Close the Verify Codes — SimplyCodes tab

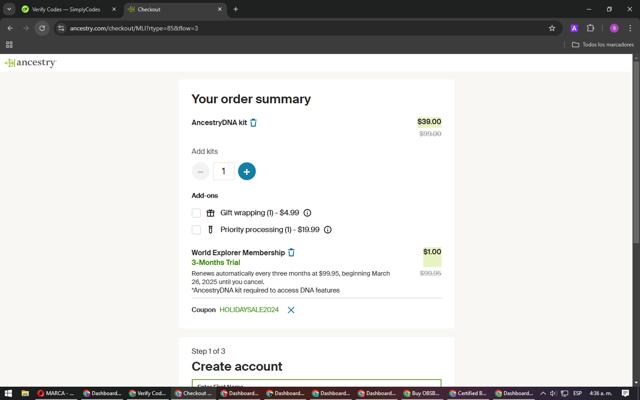[114, 9]
